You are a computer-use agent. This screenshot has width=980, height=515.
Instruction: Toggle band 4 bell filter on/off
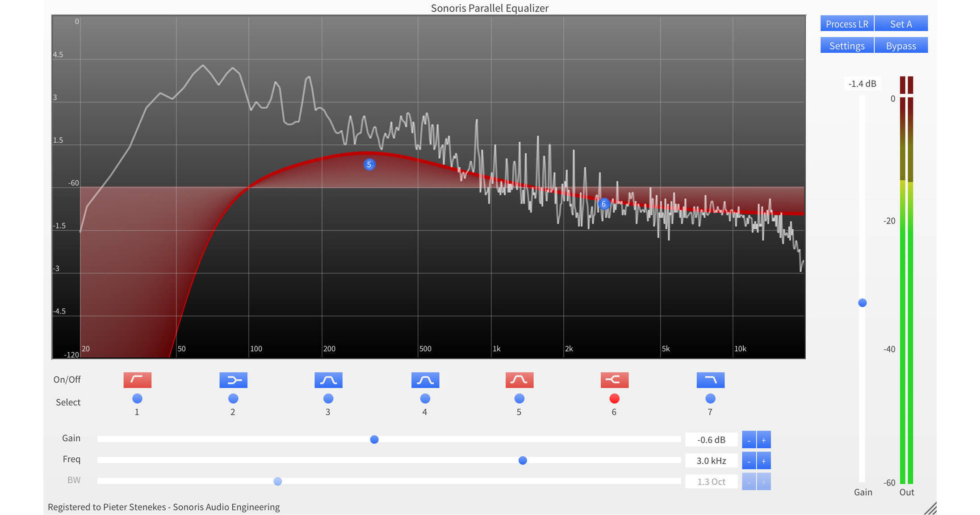click(x=425, y=380)
